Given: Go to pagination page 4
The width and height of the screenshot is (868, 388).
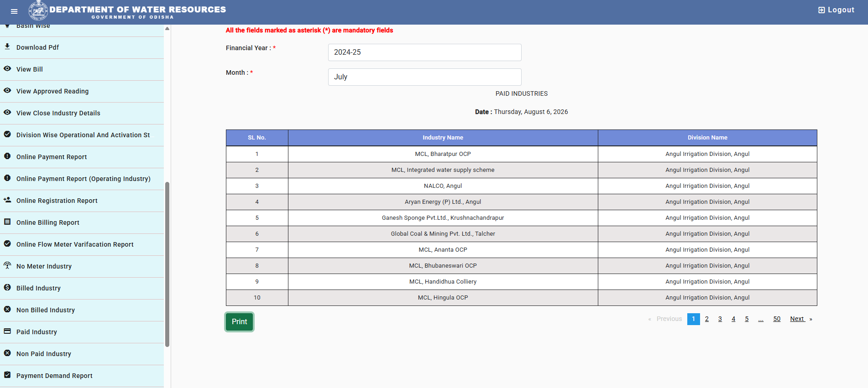Looking at the screenshot, I should (x=733, y=319).
